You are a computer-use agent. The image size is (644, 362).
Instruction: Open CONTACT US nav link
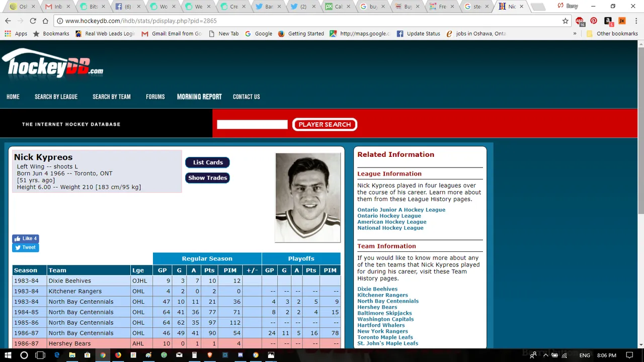tap(247, 97)
